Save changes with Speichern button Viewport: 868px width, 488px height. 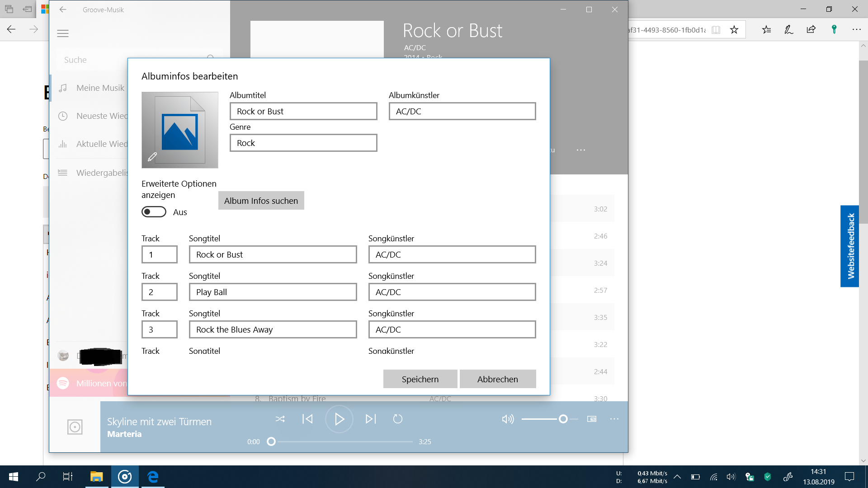420,379
